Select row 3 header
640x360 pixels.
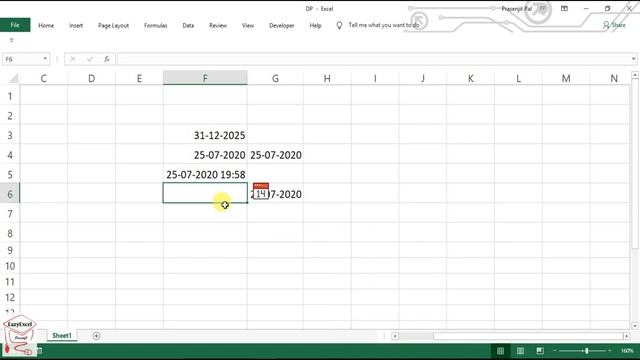pos(10,136)
